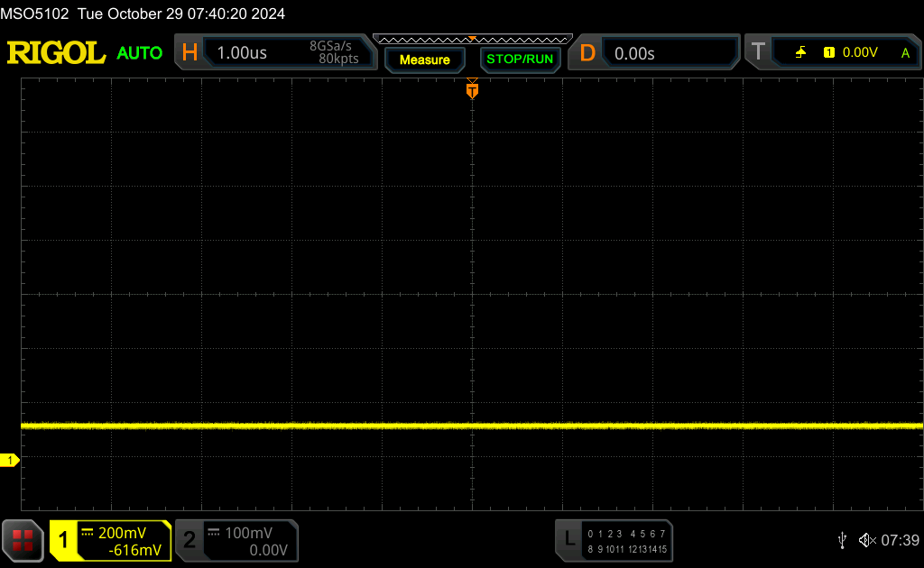Viewport: 924px width, 568px height.
Task: Click the 0.00V trigger level value
Action: point(860,53)
